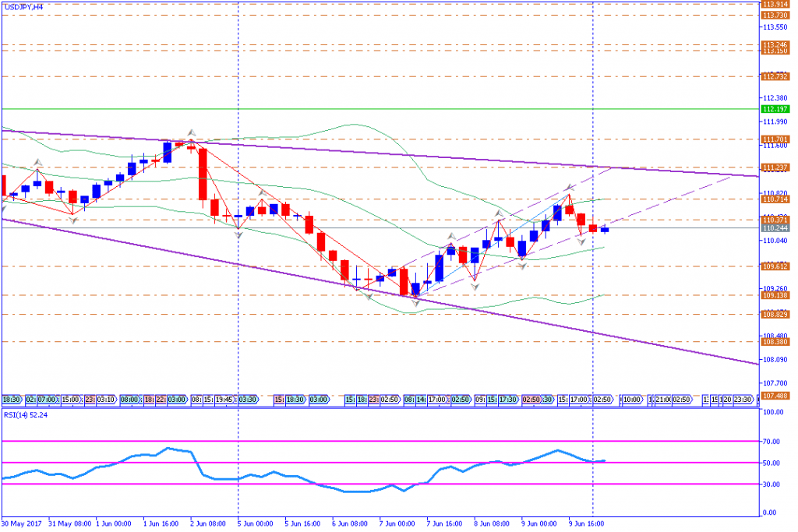Viewport: 798px width, 532px height.
Task: Select the RSI 50.00 scale value
Action: (772, 463)
